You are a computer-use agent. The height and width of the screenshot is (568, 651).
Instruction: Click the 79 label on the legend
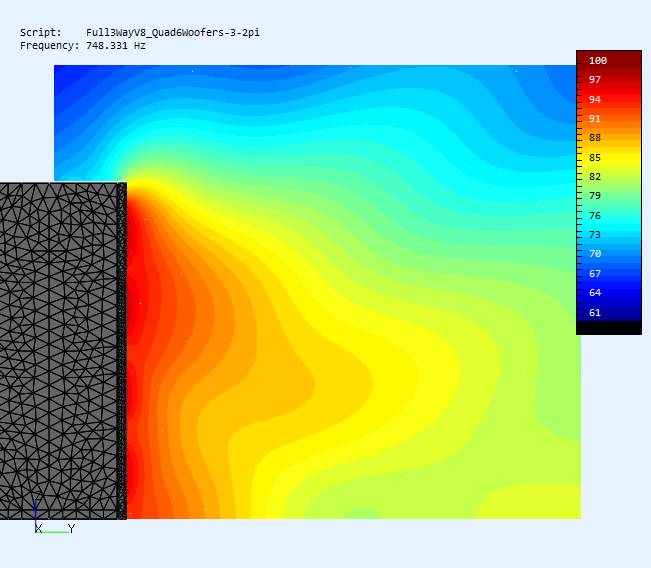[x=595, y=196]
